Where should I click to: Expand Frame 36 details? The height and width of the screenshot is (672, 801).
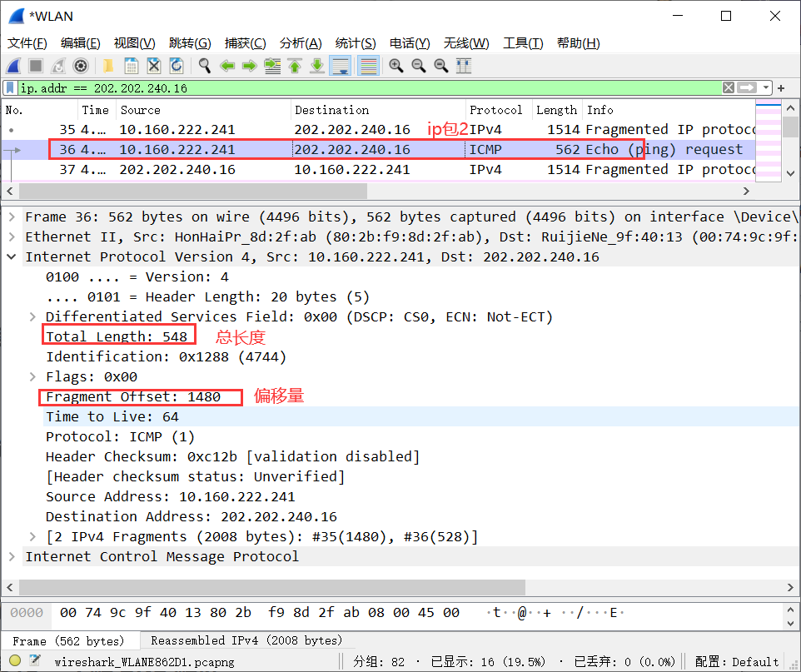(12, 217)
